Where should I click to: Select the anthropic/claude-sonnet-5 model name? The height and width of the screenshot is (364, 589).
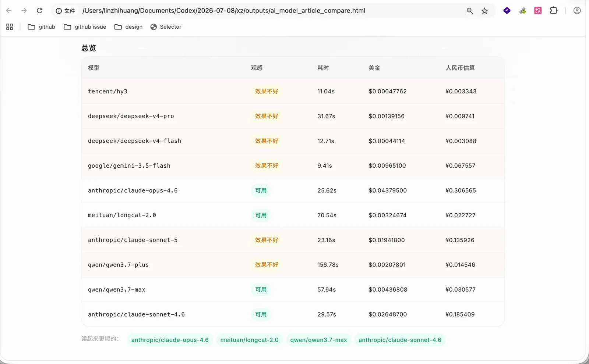pos(133,240)
